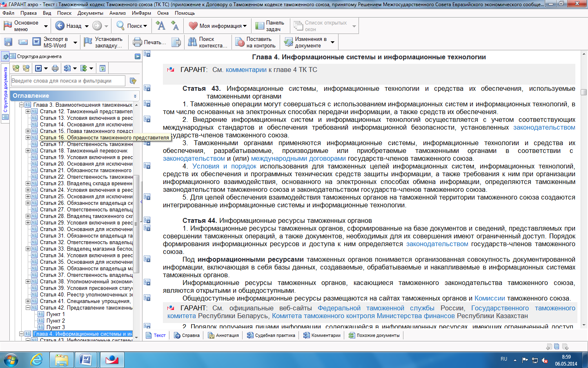
Task: Export to MS-Word via the W icon
Action: (x=37, y=42)
